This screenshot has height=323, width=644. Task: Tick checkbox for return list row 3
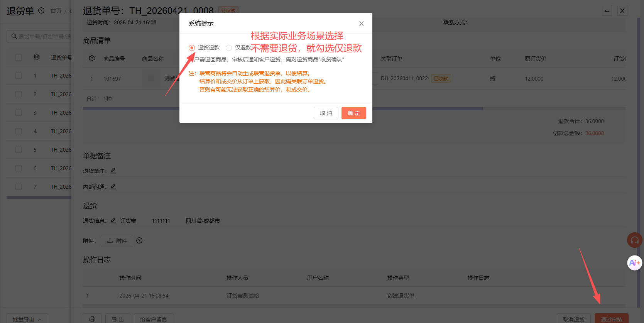[19, 113]
